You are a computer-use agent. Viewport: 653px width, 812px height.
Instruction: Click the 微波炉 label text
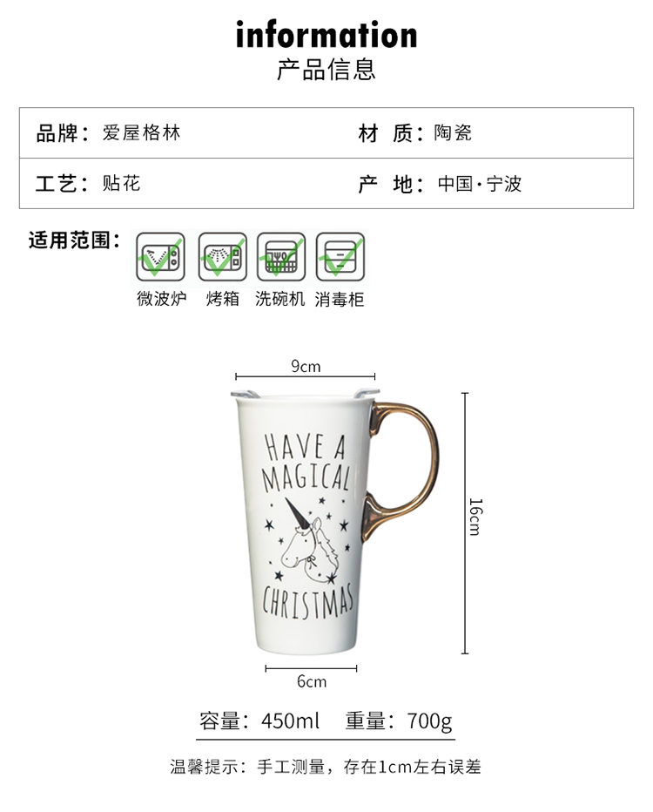pyautogui.click(x=161, y=299)
